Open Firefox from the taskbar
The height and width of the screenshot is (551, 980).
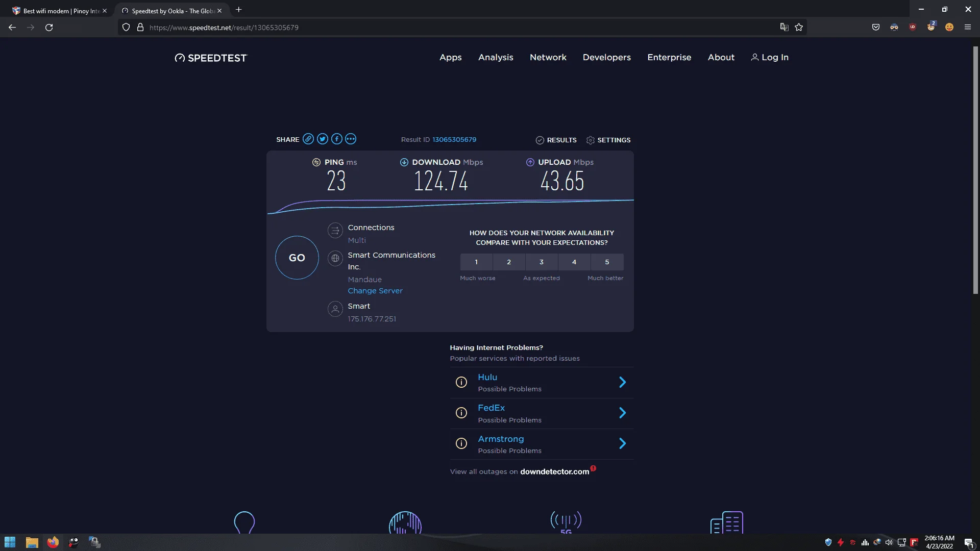[53, 542]
